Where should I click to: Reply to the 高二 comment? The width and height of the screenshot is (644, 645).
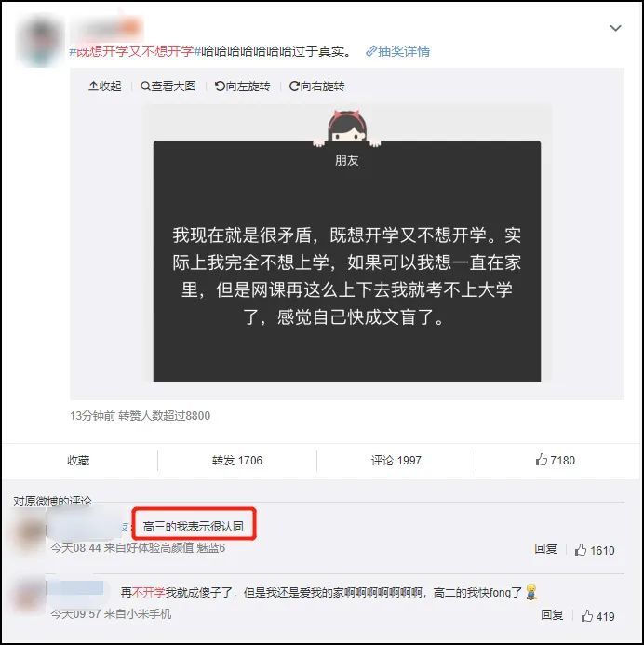[x=552, y=615]
